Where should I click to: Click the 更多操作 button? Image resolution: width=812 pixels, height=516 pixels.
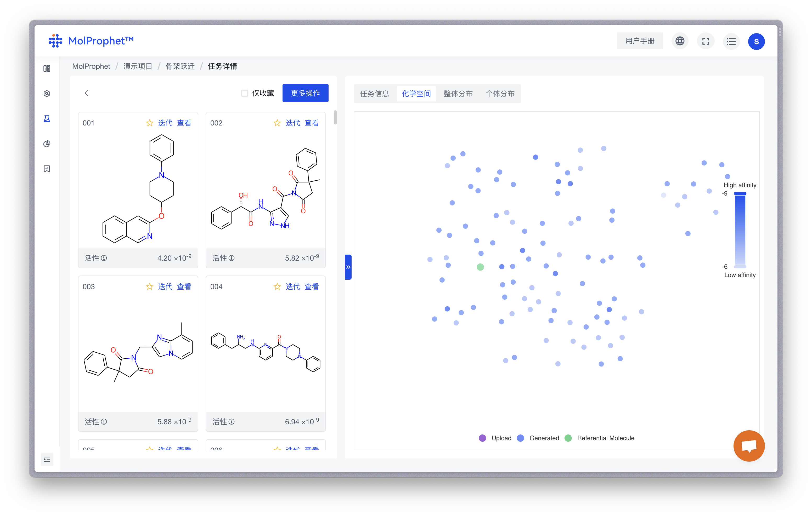(306, 93)
